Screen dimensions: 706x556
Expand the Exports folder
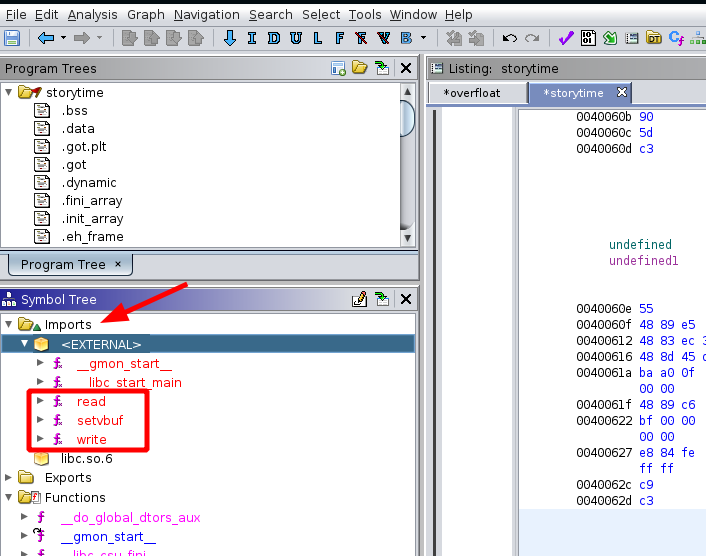(9, 478)
